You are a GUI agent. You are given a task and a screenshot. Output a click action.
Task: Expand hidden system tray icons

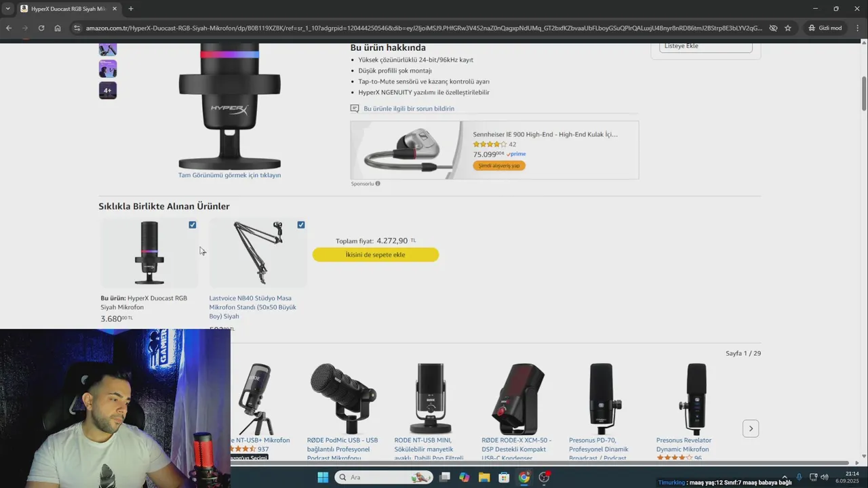(x=785, y=477)
